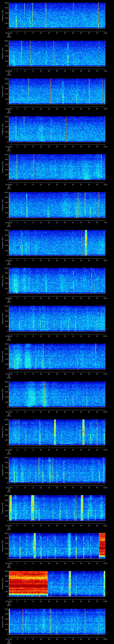
Task: Click the 9:00 end time label
Action: click(105, 298)
